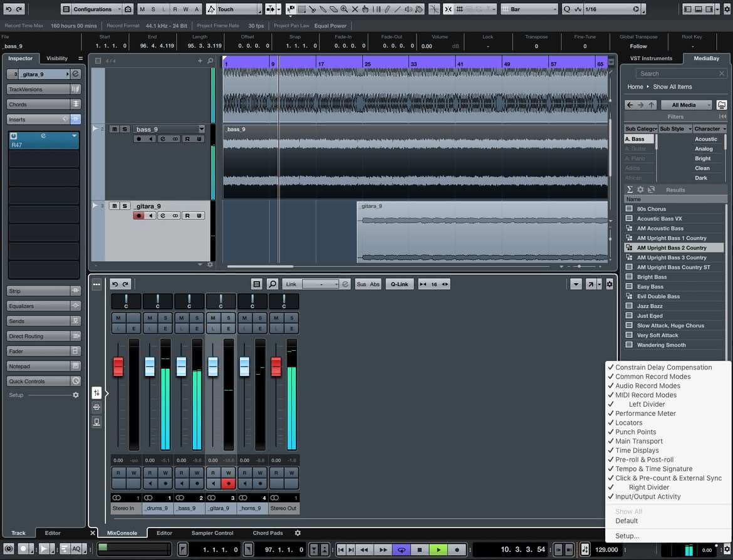Screen dimensions: 733x560
Task: Toggle Snap to grid in toolbar
Action: [x=448, y=9]
